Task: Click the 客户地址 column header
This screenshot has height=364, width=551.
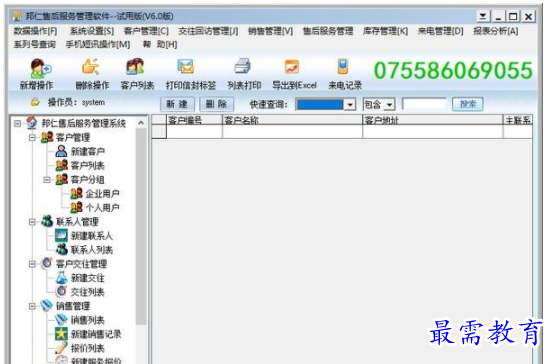Action: [x=433, y=120]
